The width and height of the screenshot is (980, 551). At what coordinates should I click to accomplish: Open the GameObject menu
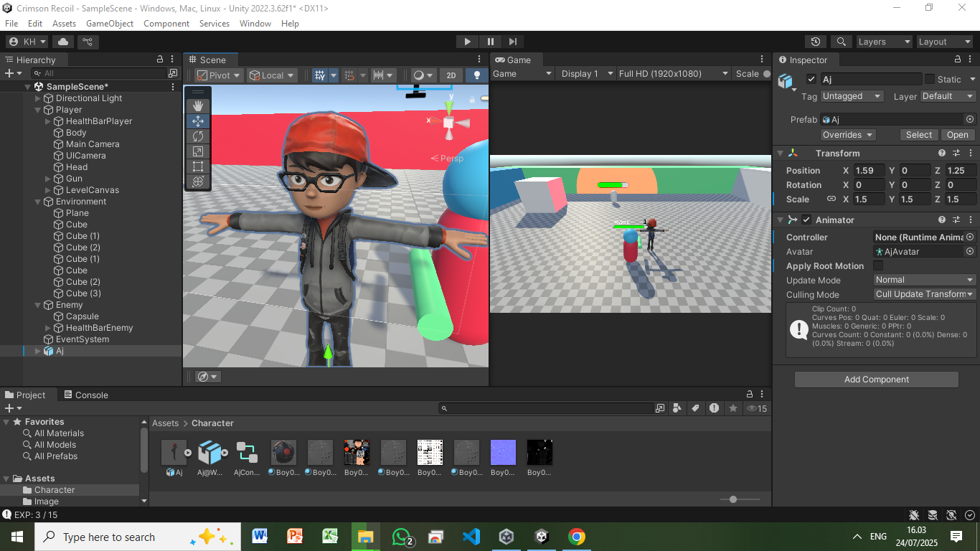click(x=110, y=24)
